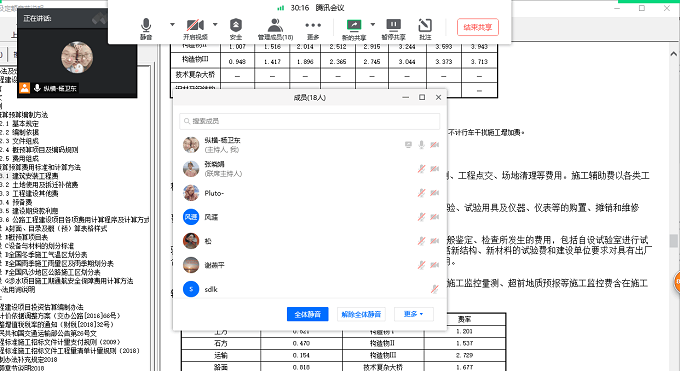Expand video settings dropdown arrow

pos(215,24)
